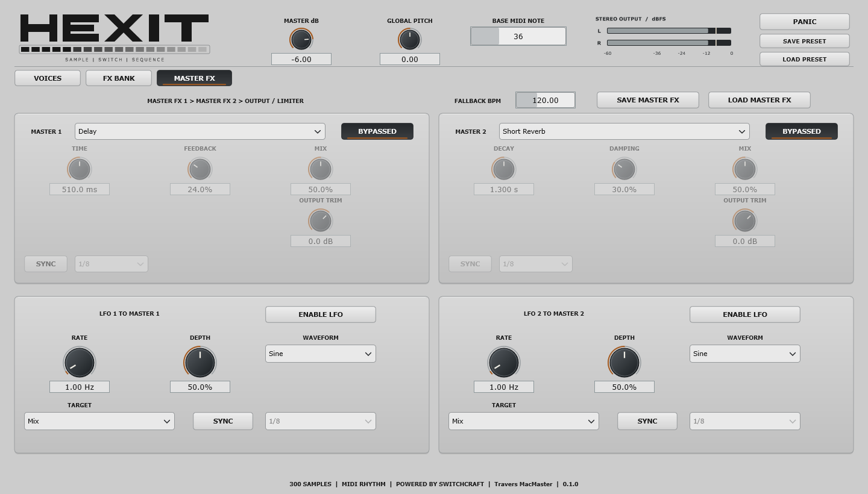Image resolution: width=868 pixels, height=494 pixels.
Task: Expand LFO 2 Target dropdown
Action: point(524,421)
